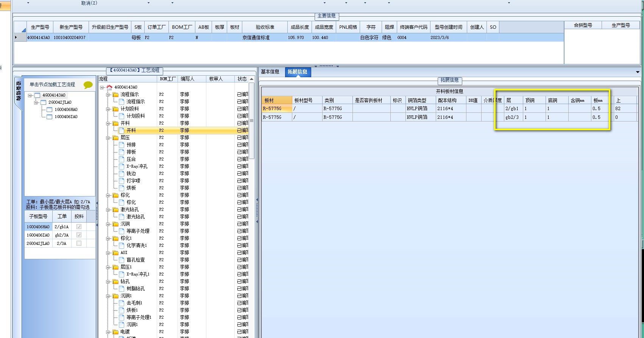The image size is (644, 338).
Task: Click the node icon of 1G00406IA0 in device tree
Action: (x=49, y=117)
